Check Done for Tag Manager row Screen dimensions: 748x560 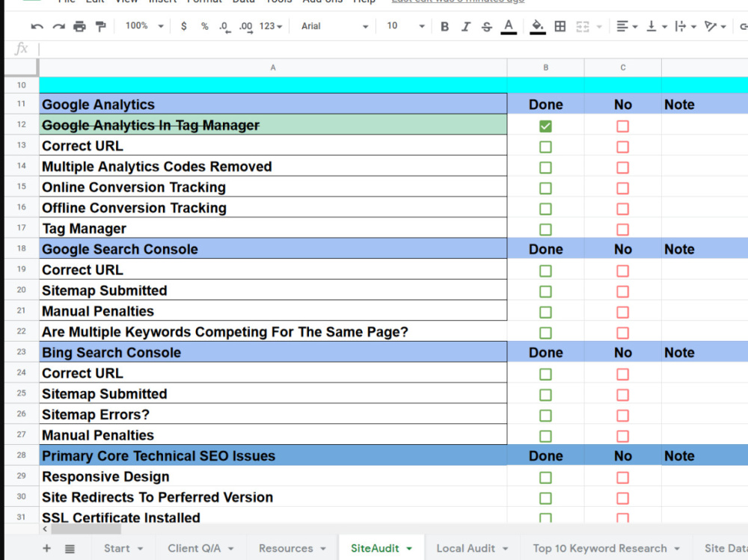tap(545, 230)
